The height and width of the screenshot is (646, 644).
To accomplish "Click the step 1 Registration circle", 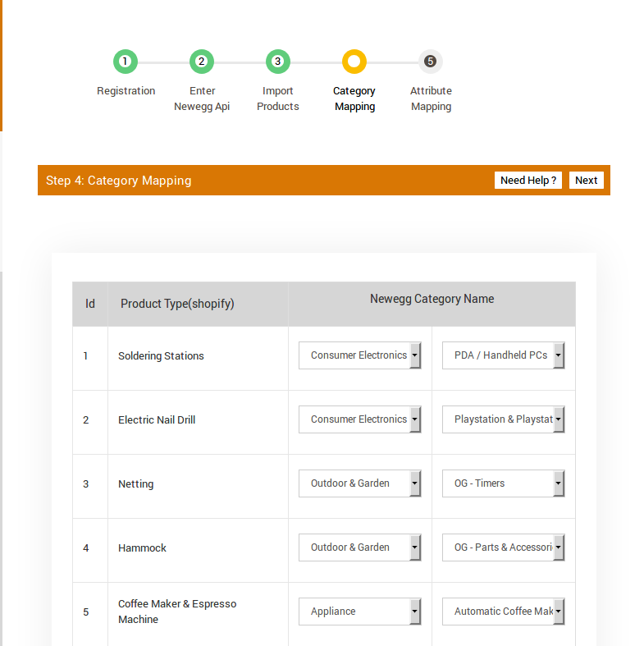I will [125, 62].
